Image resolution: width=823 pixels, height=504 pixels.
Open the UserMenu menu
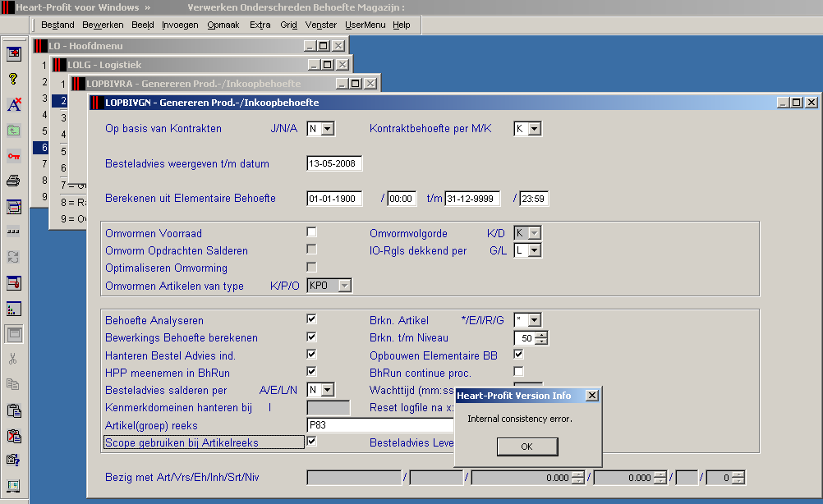tap(366, 25)
